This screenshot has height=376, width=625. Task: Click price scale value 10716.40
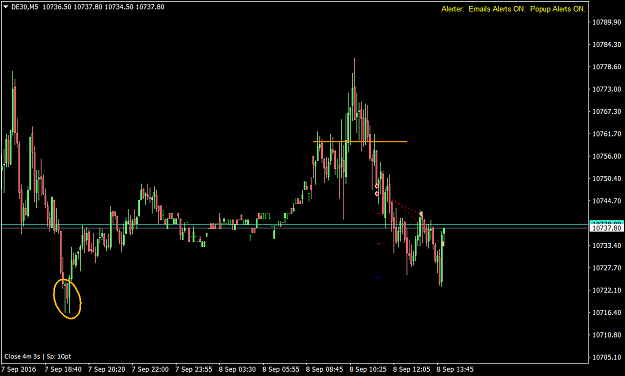[x=607, y=312]
